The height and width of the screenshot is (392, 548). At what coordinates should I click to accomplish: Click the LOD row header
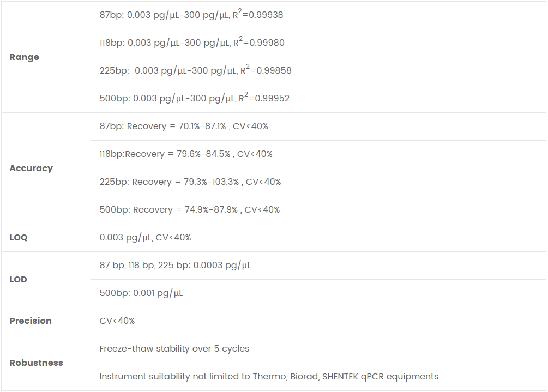[19, 280]
